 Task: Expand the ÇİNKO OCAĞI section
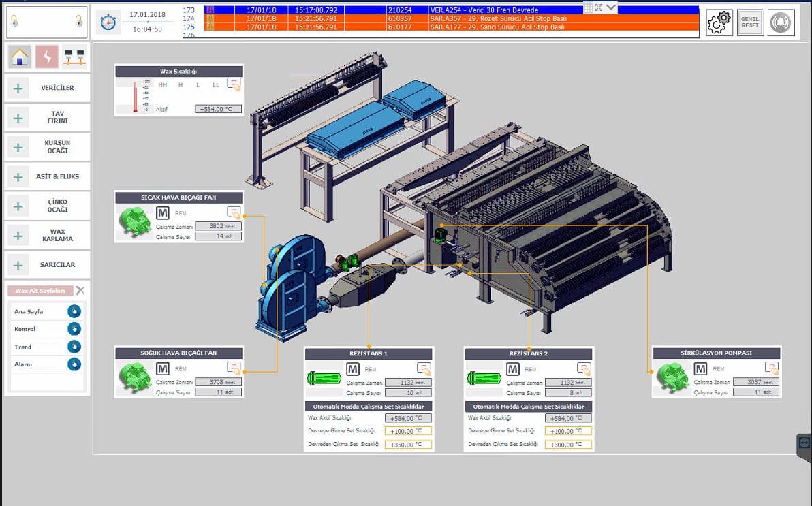click(18, 206)
